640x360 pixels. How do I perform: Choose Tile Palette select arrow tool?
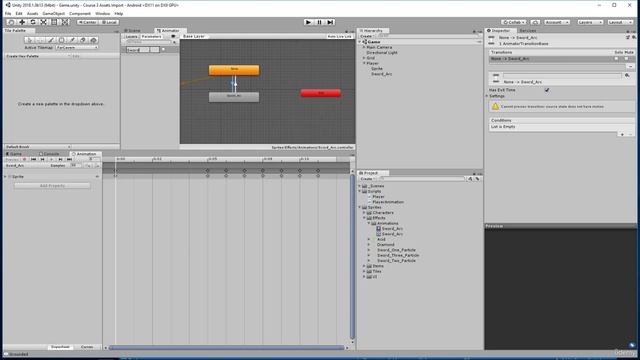click(x=29, y=40)
